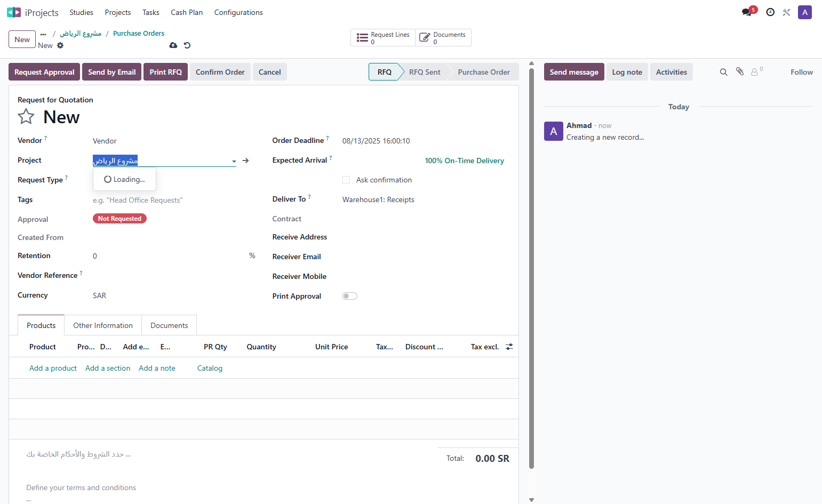Open the Studies menu

[x=81, y=12]
